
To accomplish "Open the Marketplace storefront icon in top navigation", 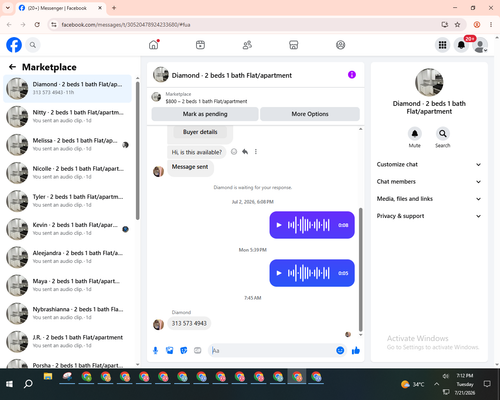I will coord(294,45).
